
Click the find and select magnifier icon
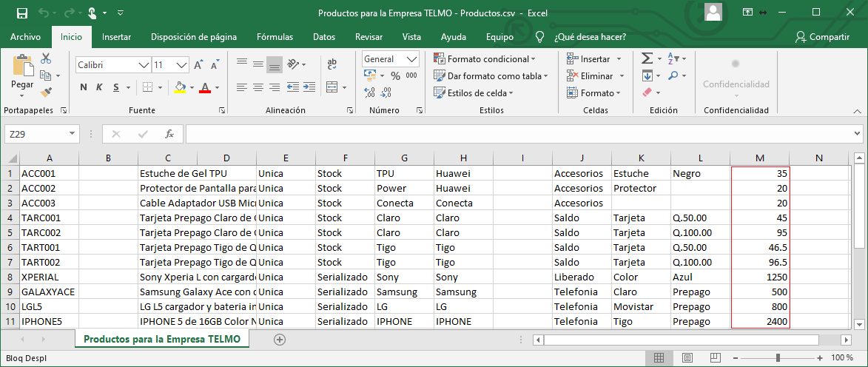tap(673, 75)
